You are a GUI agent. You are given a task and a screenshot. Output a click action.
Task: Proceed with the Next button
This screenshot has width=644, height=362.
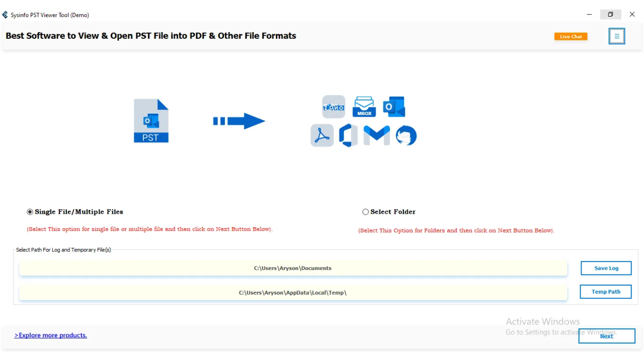point(607,336)
